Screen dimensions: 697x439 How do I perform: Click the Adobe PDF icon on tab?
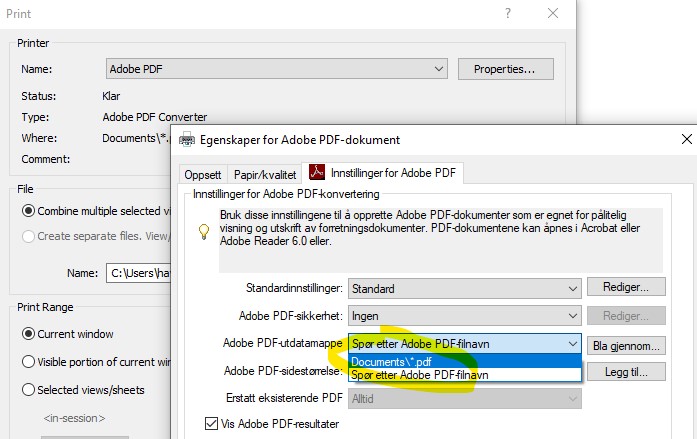pos(317,172)
